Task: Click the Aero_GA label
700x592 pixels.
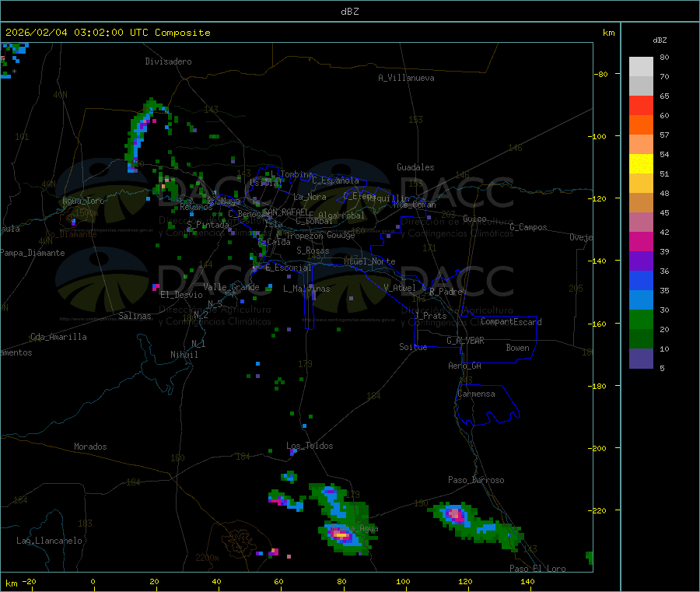Action: click(x=465, y=366)
